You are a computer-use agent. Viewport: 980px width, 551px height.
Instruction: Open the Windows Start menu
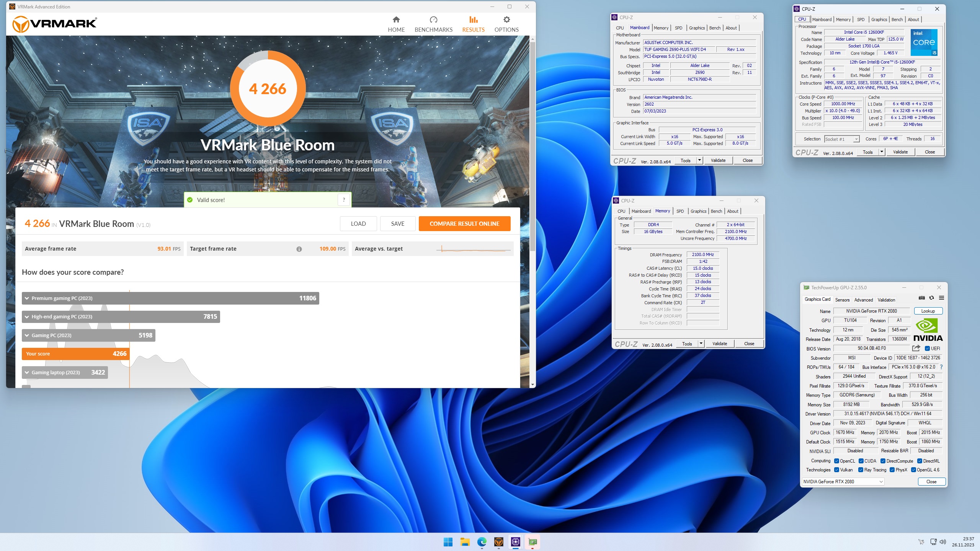point(448,542)
